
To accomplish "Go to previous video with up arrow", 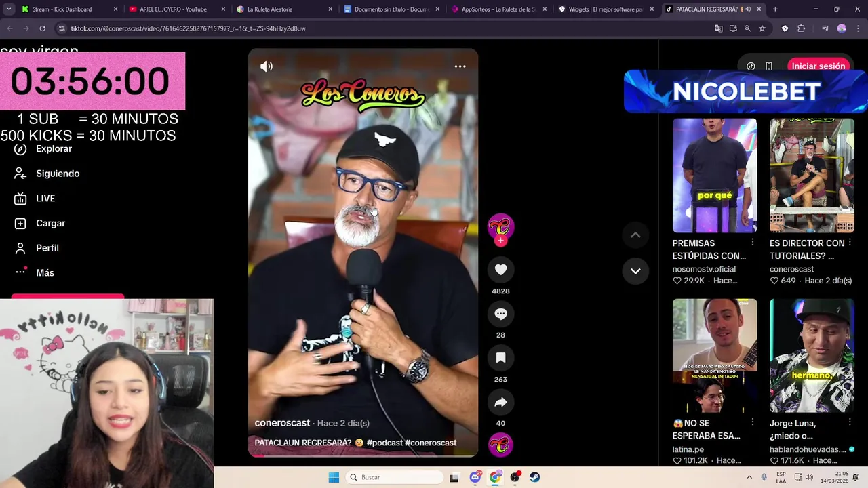I will click(x=635, y=235).
